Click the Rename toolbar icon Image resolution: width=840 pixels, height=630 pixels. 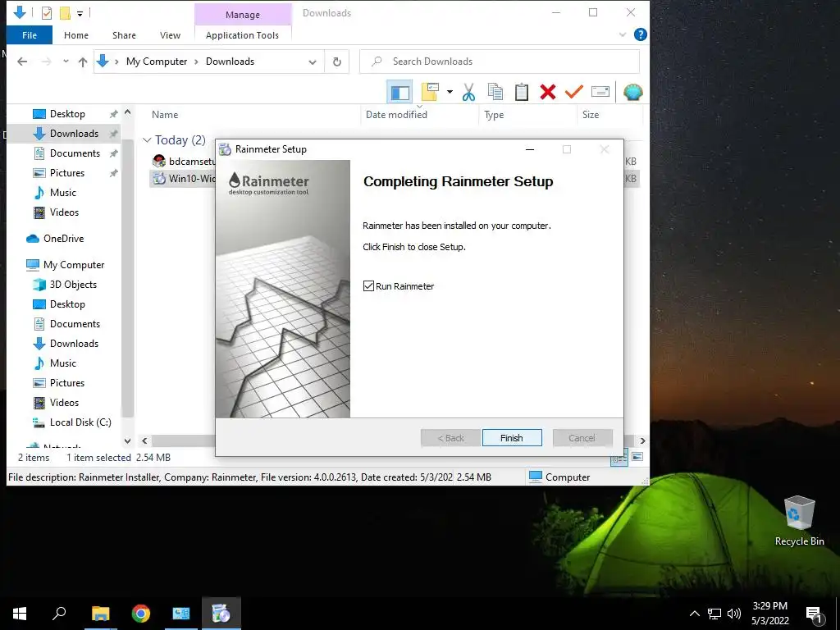point(600,92)
